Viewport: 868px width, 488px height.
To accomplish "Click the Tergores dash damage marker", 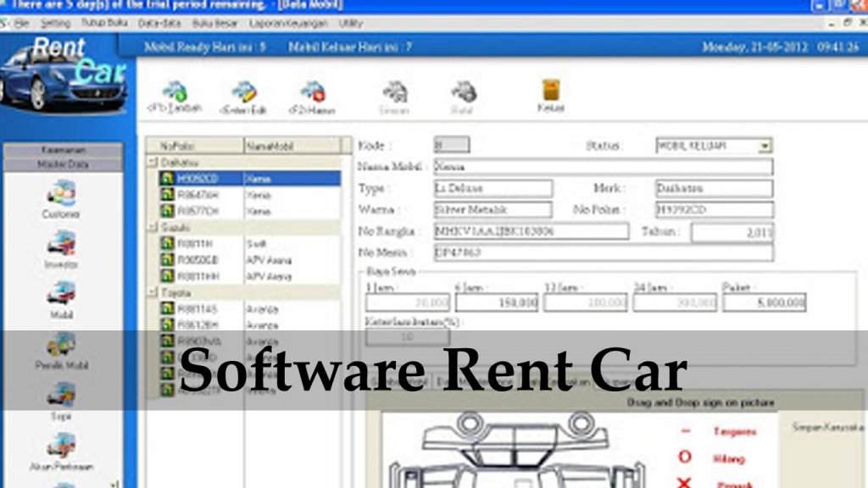I will point(685,430).
